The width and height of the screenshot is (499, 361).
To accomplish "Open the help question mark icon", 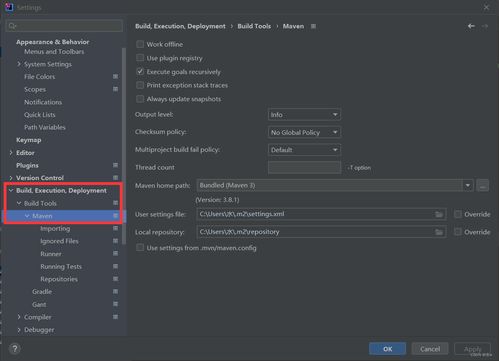I will (15, 349).
